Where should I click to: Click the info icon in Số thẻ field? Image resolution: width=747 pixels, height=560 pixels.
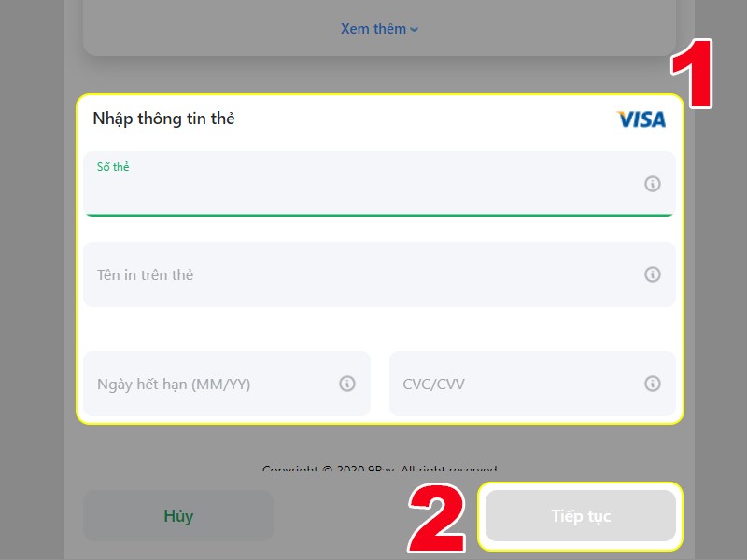[652, 184]
